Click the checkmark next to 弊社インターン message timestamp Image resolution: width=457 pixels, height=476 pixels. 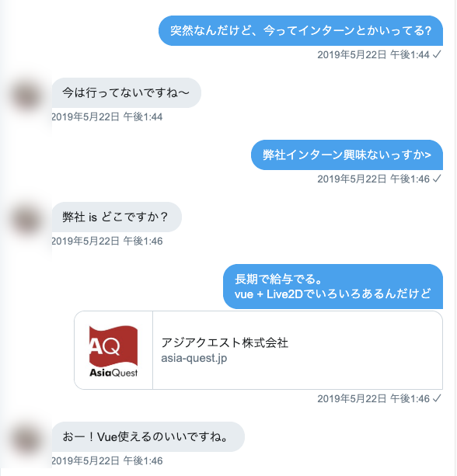click(437, 179)
